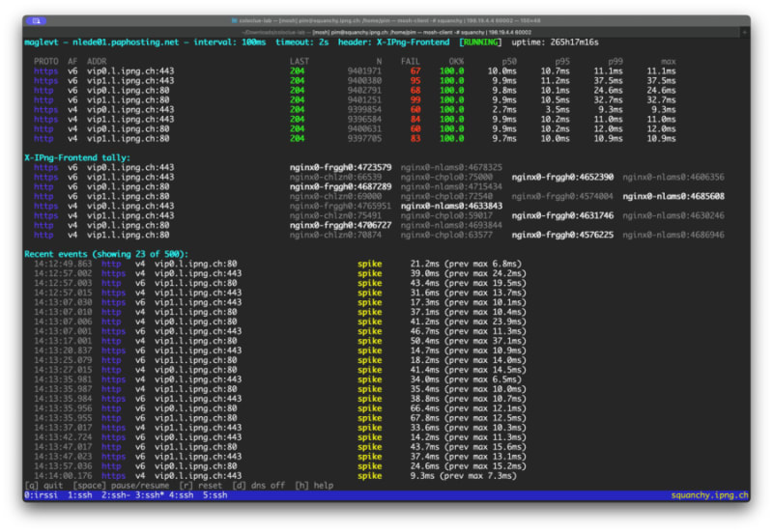Image resolution: width=773 pixels, height=532 pixels.
Task: Click request count 9401971
Action: 365,71
